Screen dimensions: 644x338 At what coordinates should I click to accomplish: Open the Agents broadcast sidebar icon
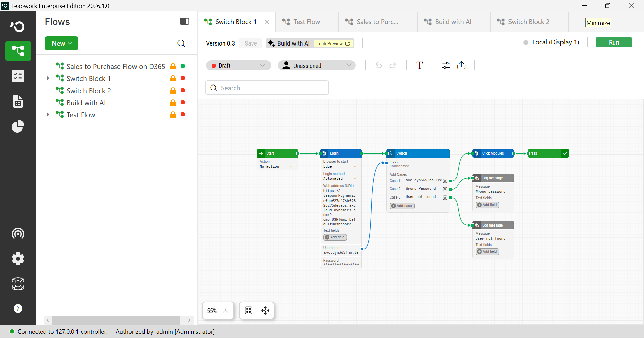click(x=18, y=233)
